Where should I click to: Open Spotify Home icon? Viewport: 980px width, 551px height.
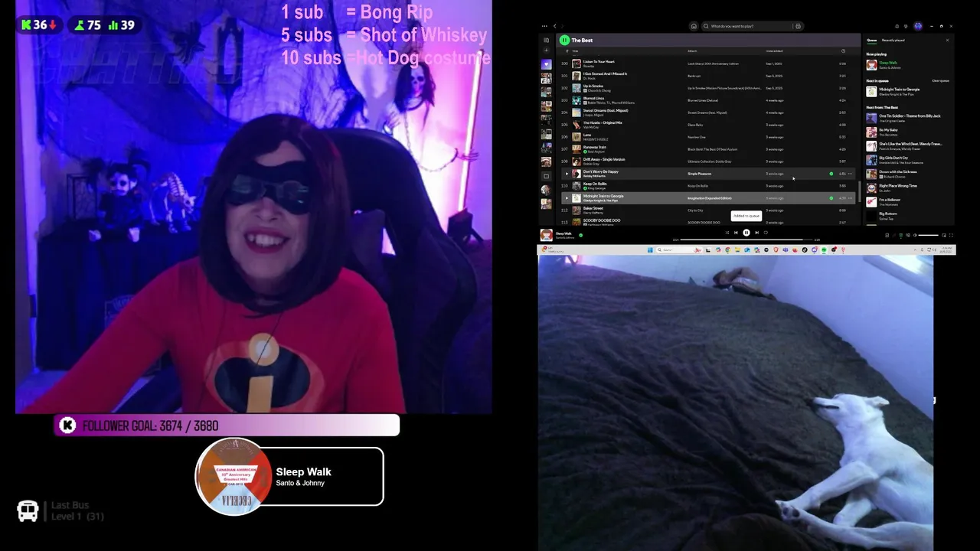click(694, 26)
